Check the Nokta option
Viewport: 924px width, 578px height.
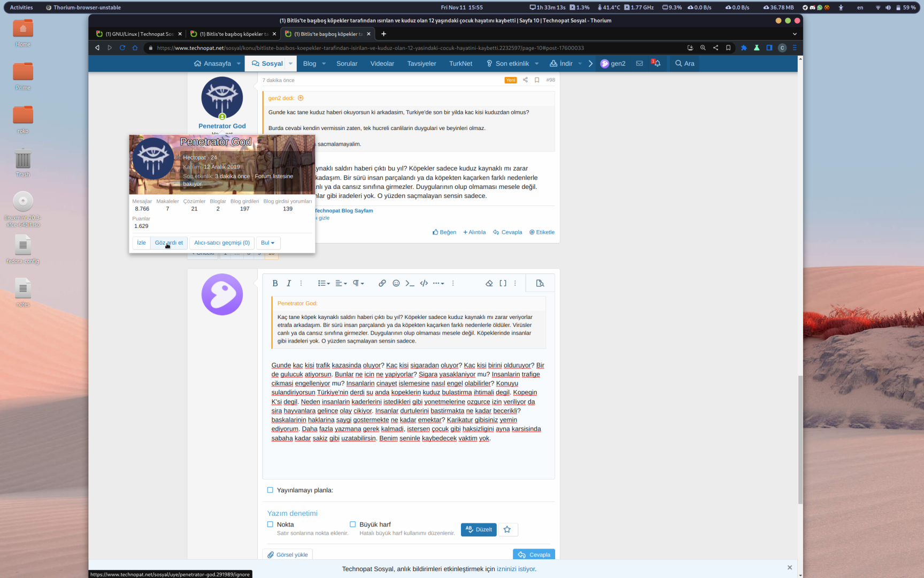click(270, 524)
